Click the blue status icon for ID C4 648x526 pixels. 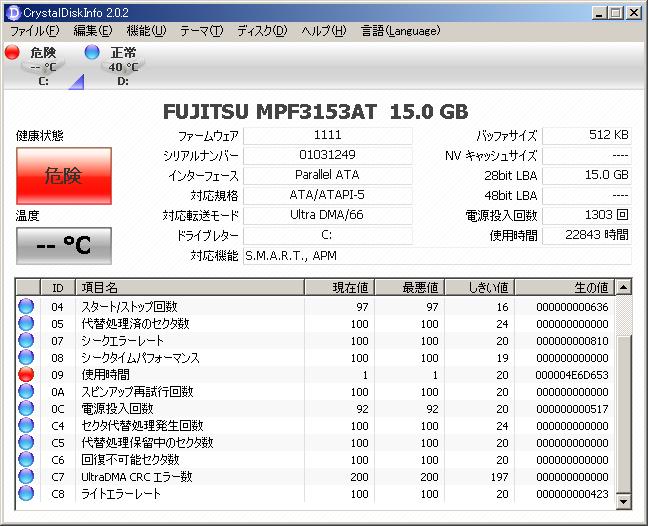coord(26,425)
